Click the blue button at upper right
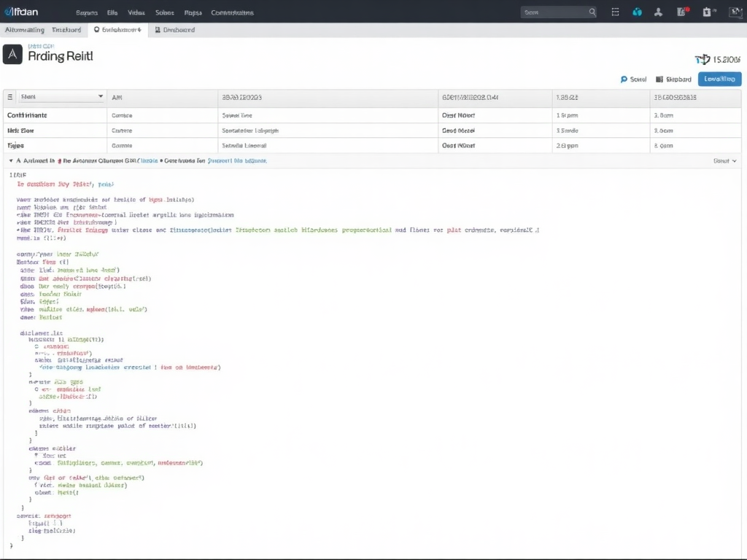This screenshot has height=560, width=747. coord(719,79)
